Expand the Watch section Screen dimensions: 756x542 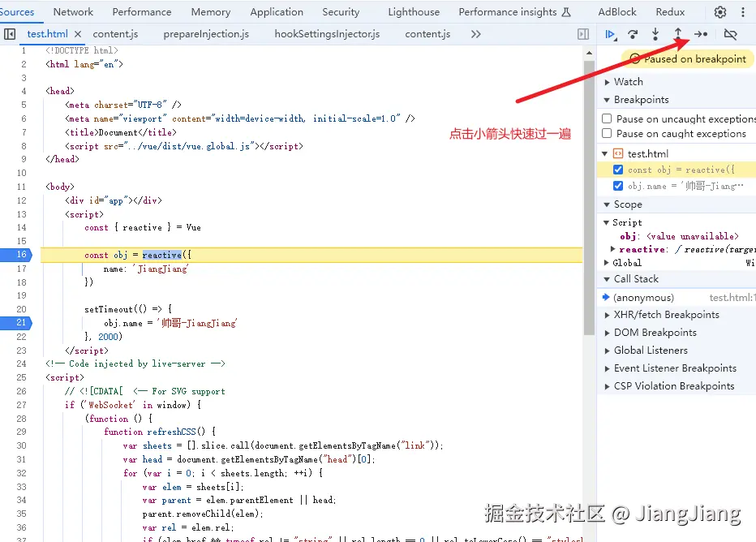(x=607, y=82)
